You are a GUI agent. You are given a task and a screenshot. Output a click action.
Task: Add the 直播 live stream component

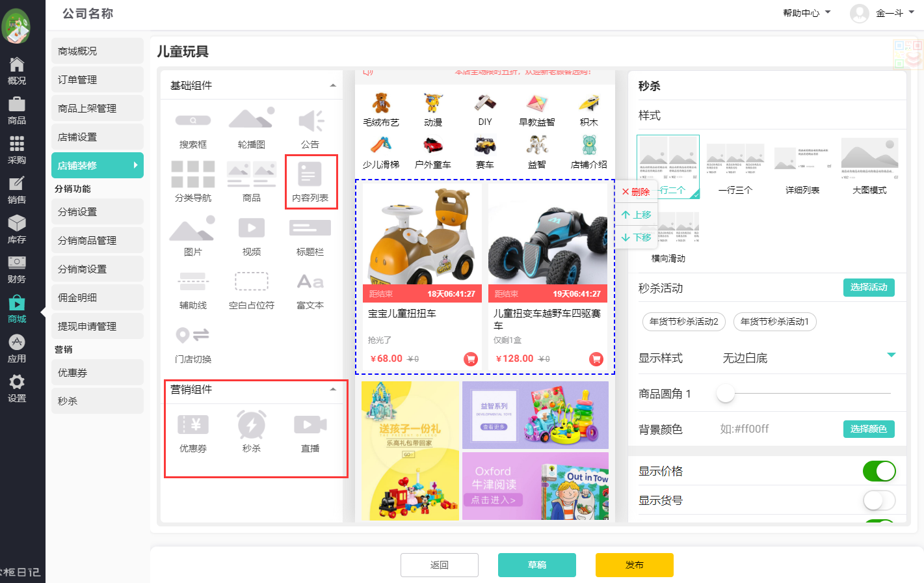pyautogui.click(x=310, y=432)
